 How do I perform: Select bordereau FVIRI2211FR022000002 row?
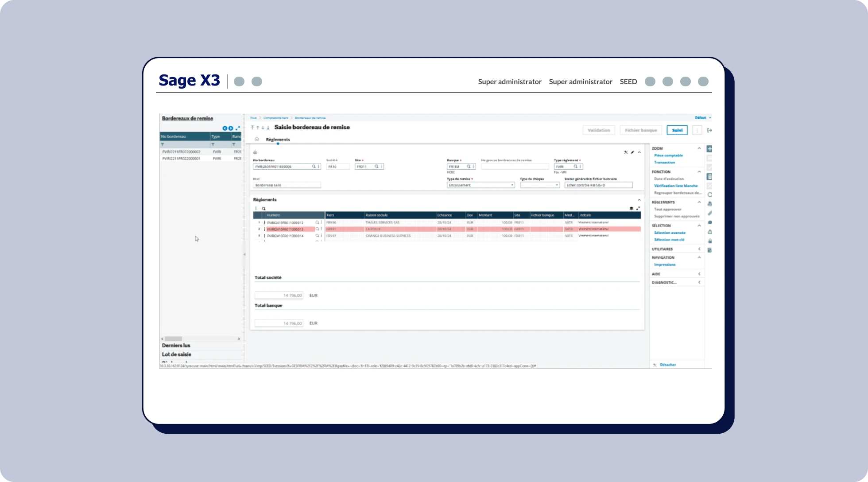point(181,152)
